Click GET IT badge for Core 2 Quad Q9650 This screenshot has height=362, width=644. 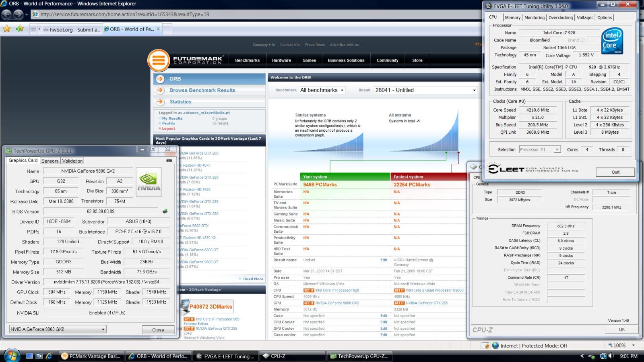point(399,290)
